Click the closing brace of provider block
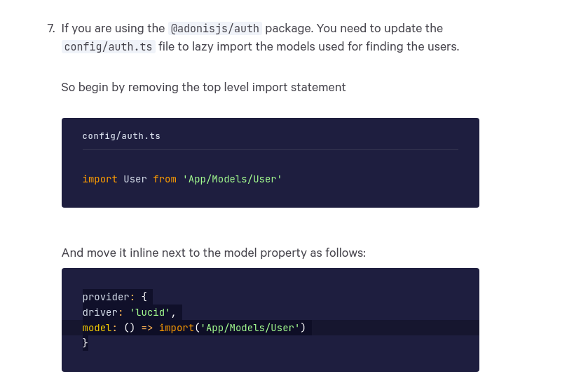This screenshot has height=388, width=588. point(85,343)
